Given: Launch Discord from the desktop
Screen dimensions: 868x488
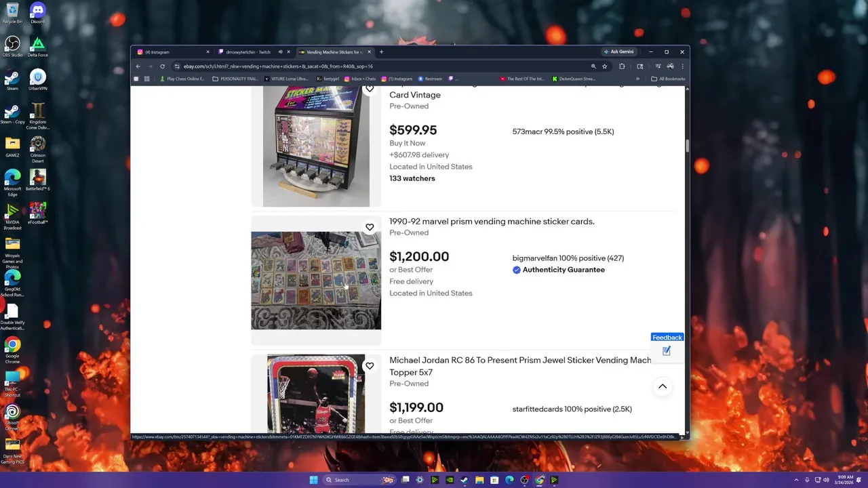Looking at the screenshot, I should pos(37,14).
